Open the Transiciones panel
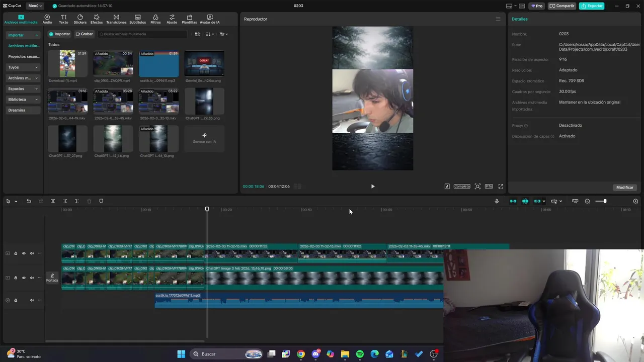This screenshot has height=362, width=644. pyautogui.click(x=116, y=19)
